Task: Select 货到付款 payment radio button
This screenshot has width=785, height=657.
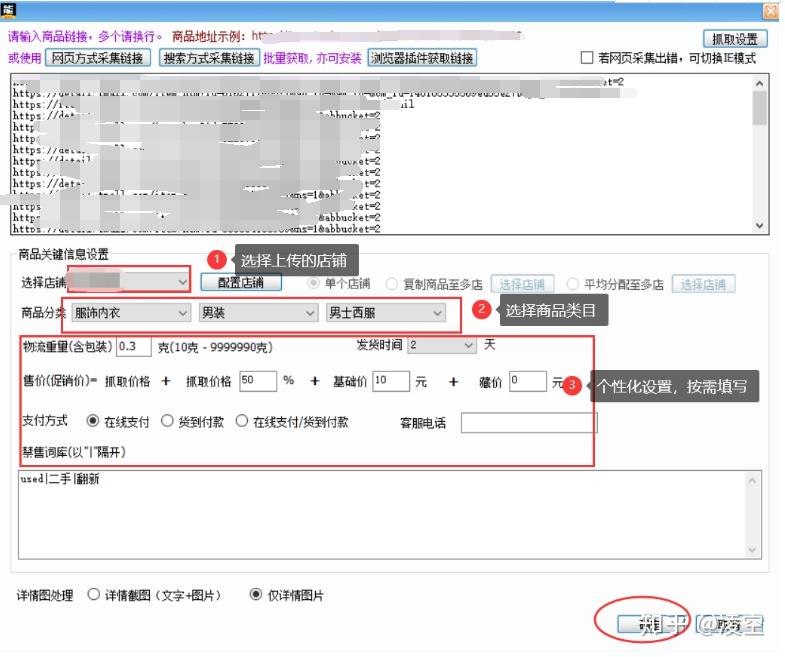Action: point(167,421)
